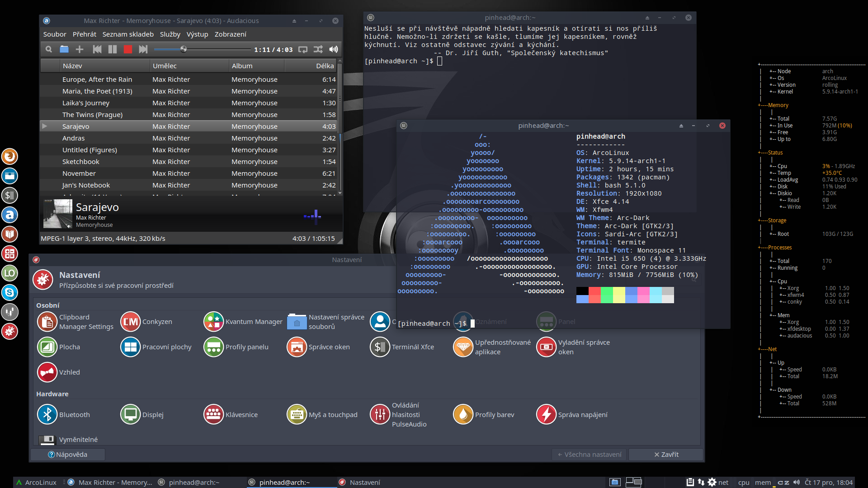Open Upřednostňované aplikace

point(492,347)
